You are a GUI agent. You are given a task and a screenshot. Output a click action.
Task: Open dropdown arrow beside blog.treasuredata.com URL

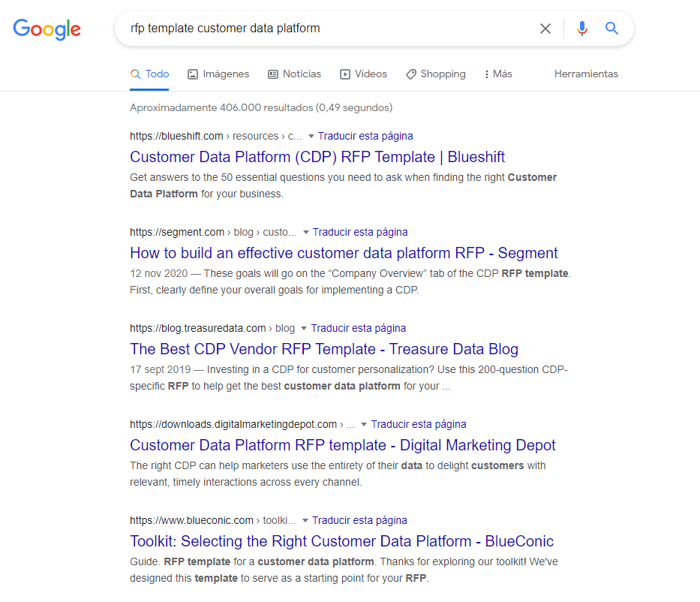(x=304, y=328)
